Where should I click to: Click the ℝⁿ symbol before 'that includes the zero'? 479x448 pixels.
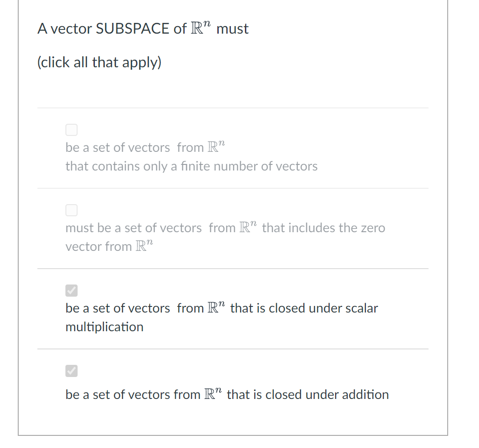point(248,227)
